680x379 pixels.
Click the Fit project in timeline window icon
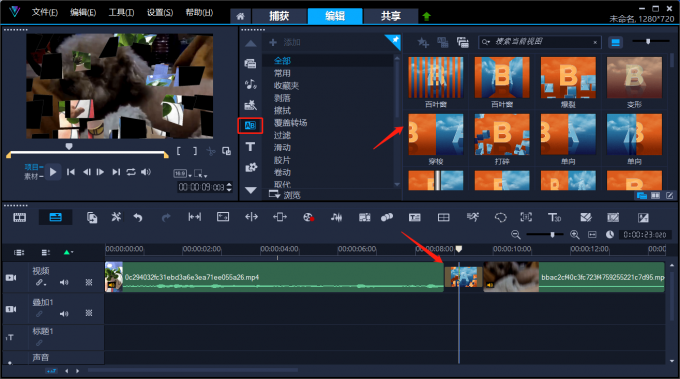(x=592, y=235)
